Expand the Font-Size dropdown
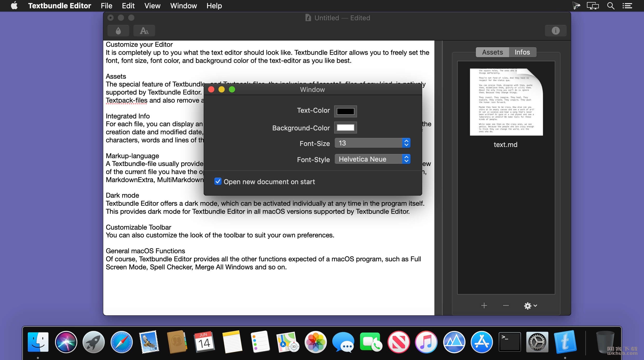Screen dimensions: 644x360 (372, 143)
